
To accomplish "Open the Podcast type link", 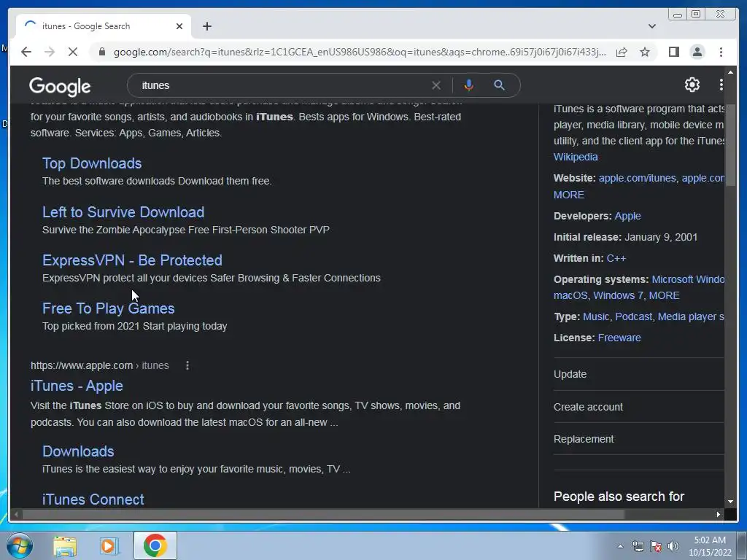I will [x=634, y=316].
